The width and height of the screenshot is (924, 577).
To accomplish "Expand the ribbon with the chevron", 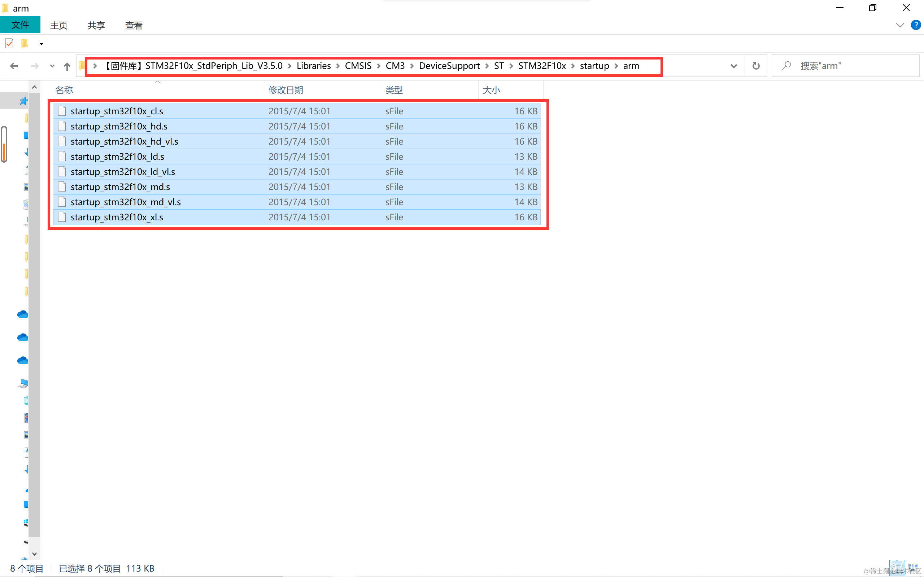I will pos(899,25).
